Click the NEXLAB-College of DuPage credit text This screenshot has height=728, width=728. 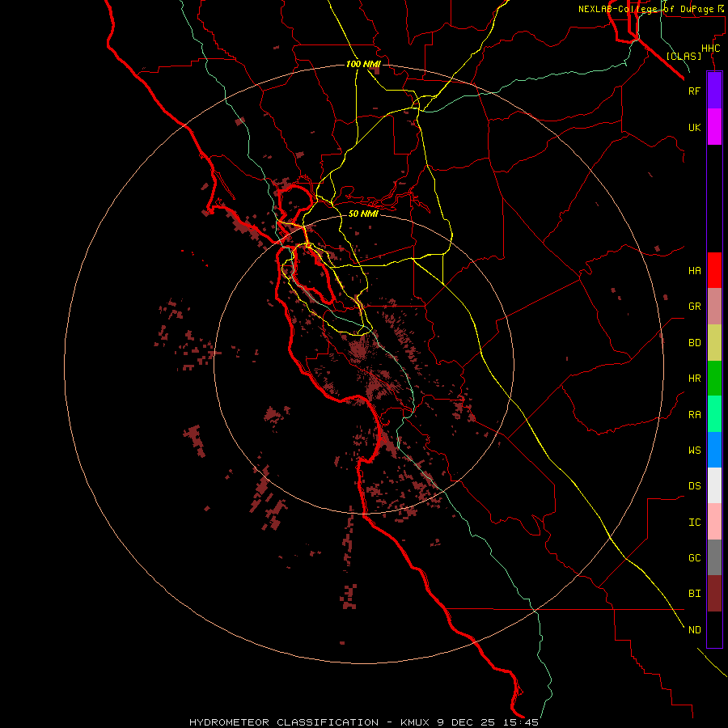[651, 9]
